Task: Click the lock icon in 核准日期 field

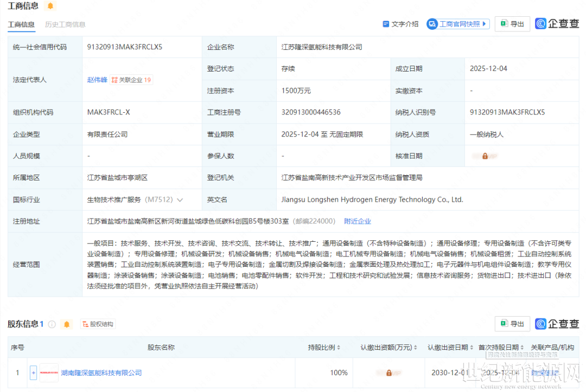Action: (485, 156)
